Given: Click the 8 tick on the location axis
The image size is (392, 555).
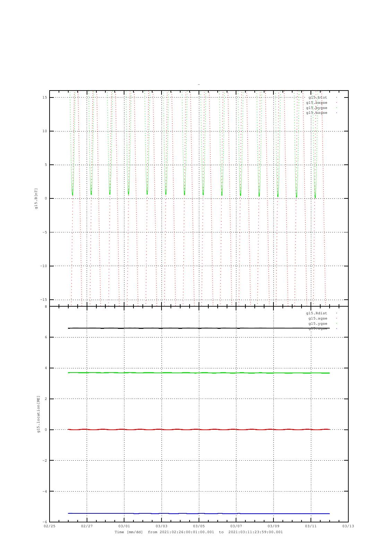Looking at the screenshot, I should pos(46,306).
